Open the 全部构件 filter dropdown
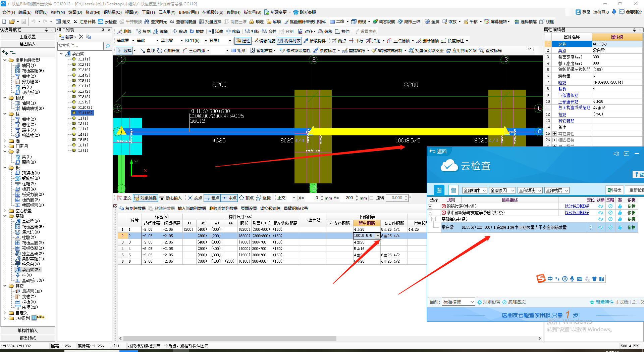 [x=474, y=190]
